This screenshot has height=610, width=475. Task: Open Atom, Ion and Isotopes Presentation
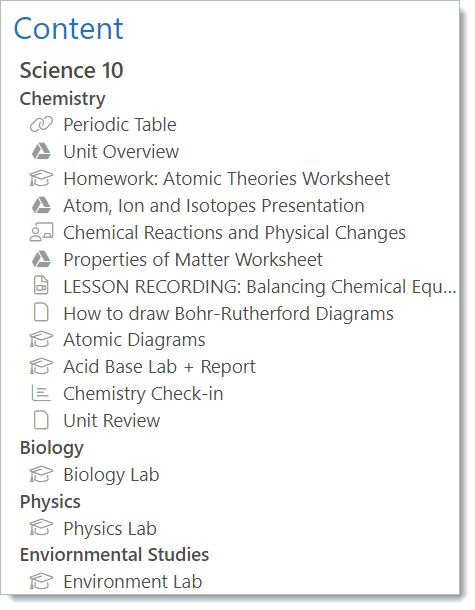click(214, 206)
